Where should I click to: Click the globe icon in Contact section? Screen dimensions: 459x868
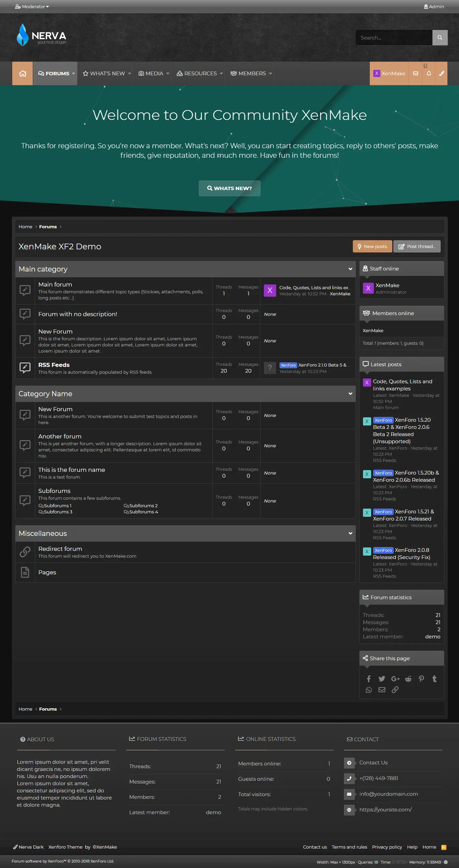click(349, 810)
